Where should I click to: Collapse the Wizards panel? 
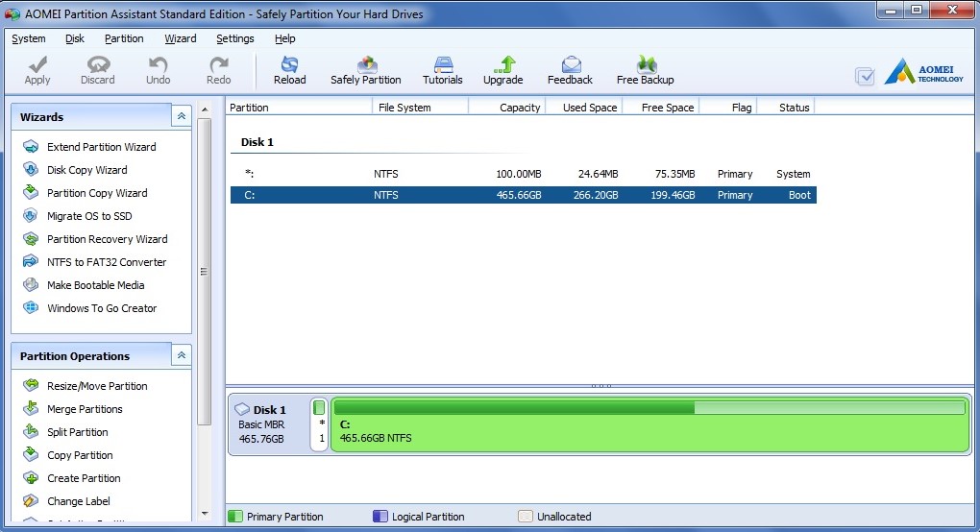coord(182,116)
